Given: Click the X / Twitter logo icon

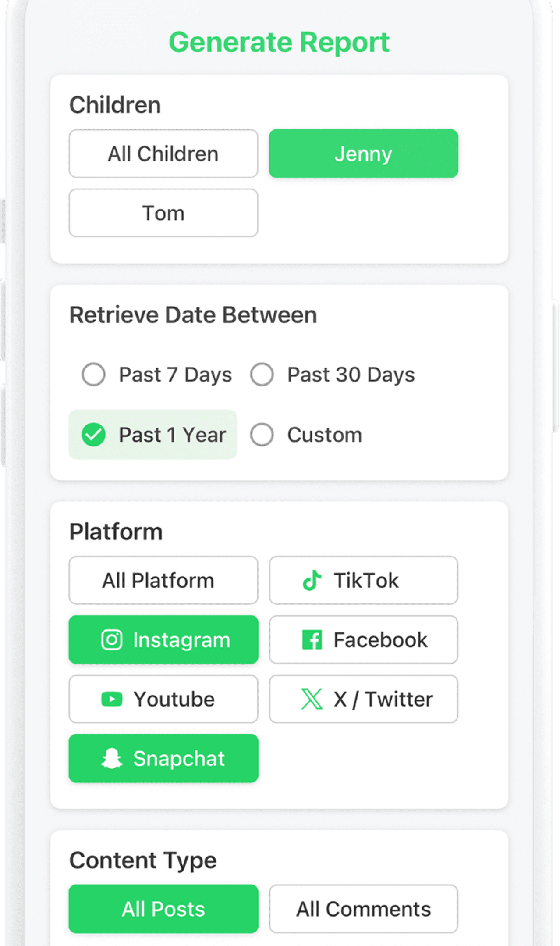Looking at the screenshot, I should pyautogui.click(x=312, y=699).
